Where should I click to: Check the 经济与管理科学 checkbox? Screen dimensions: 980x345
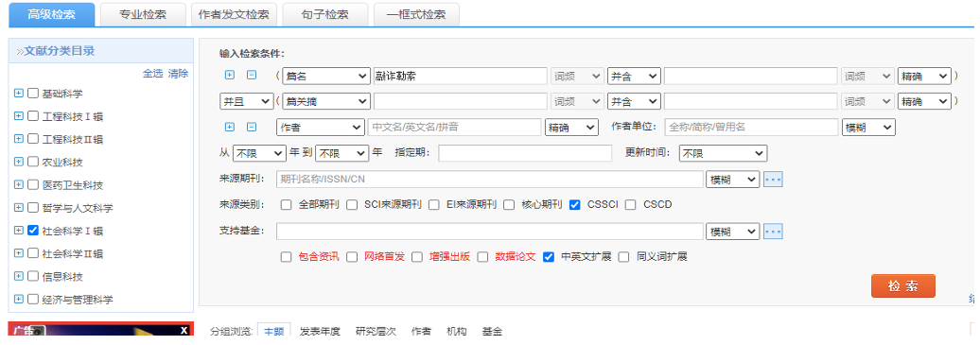click(33, 299)
